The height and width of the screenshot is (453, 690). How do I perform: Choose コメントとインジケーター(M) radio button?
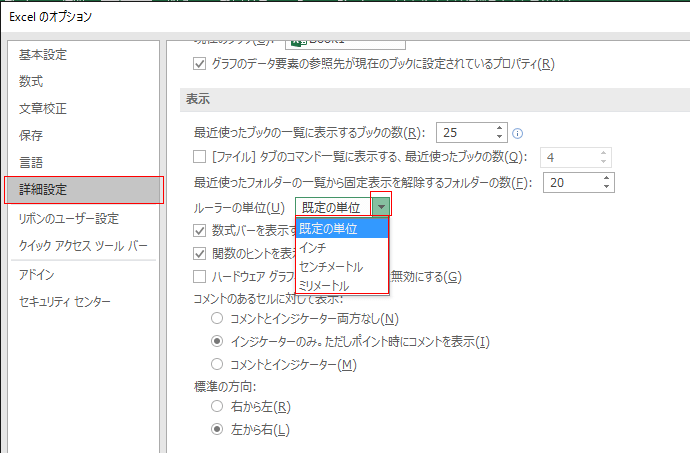click(x=217, y=364)
